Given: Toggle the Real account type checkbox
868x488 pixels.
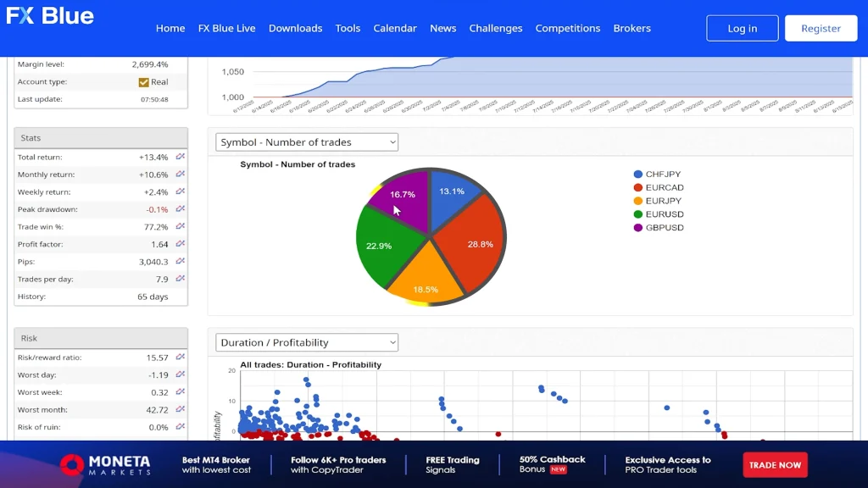Looking at the screenshot, I should pos(144,82).
